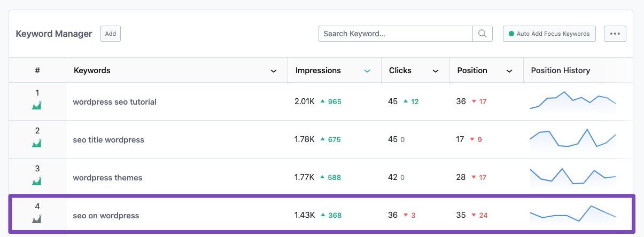Click the Keyword Manager heading

tap(54, 34)
